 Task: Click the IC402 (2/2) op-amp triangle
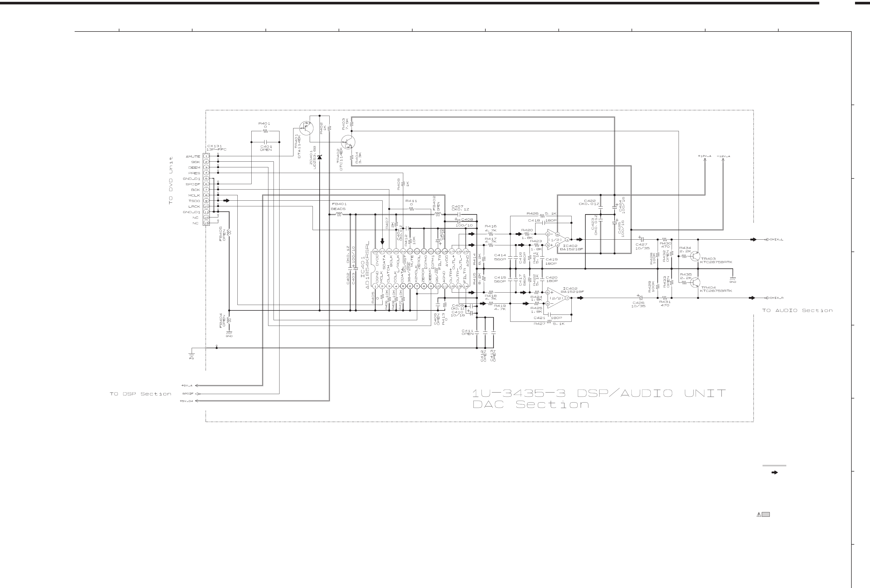coord(557,298)
